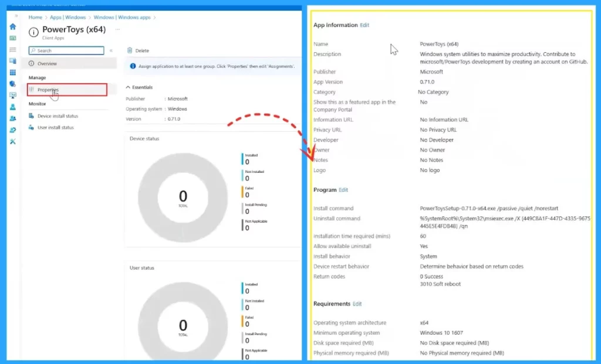Edit the Requirements section
The image size is (601, 364).
click(x=357, y=304)
